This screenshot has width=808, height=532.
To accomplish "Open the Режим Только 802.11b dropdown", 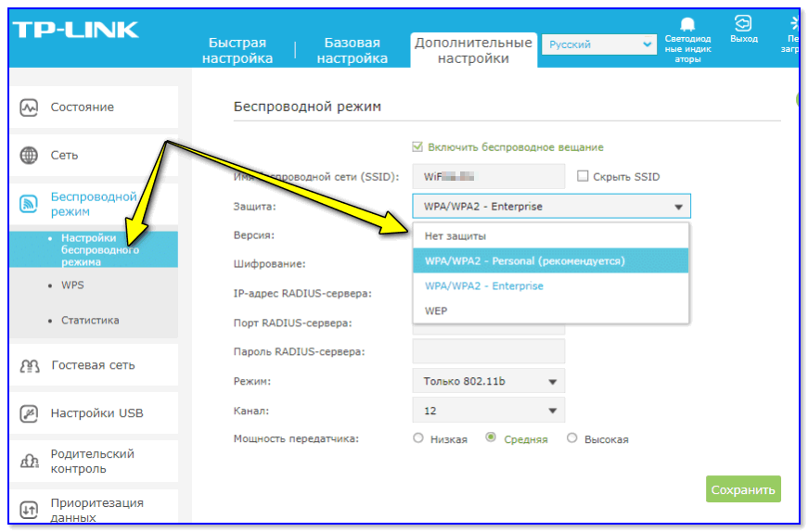I will pyautogui.click(x=489, y=382).
